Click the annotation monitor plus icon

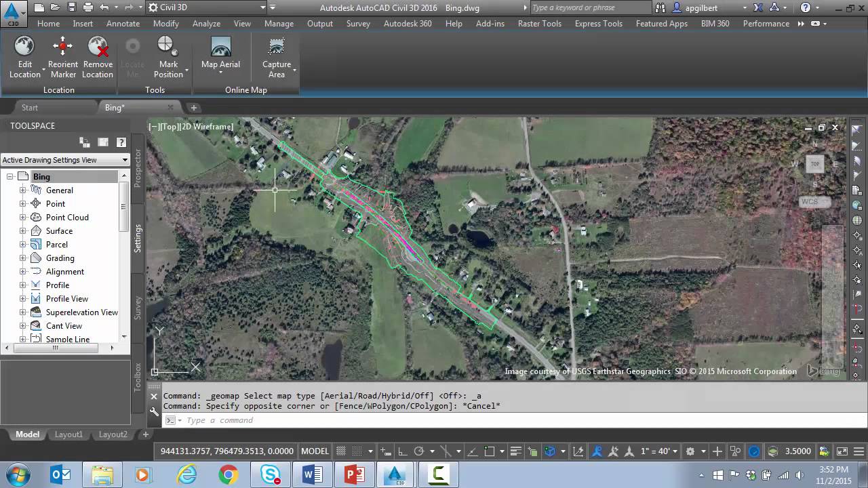tap(717, 451)
